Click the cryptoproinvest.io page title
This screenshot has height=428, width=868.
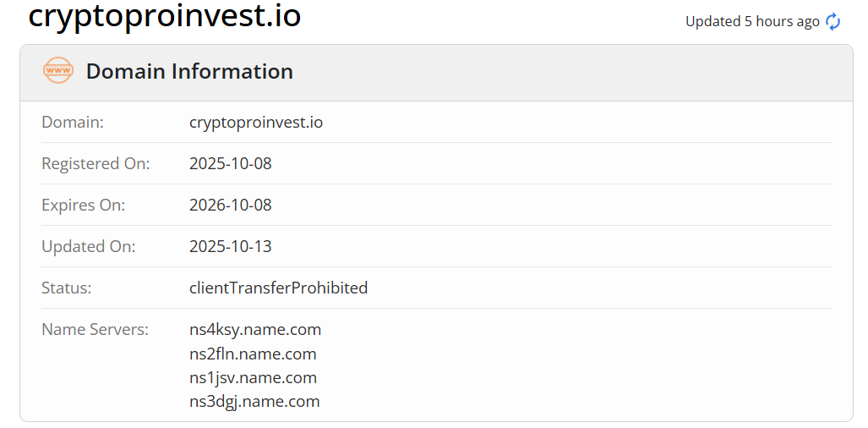165,16
